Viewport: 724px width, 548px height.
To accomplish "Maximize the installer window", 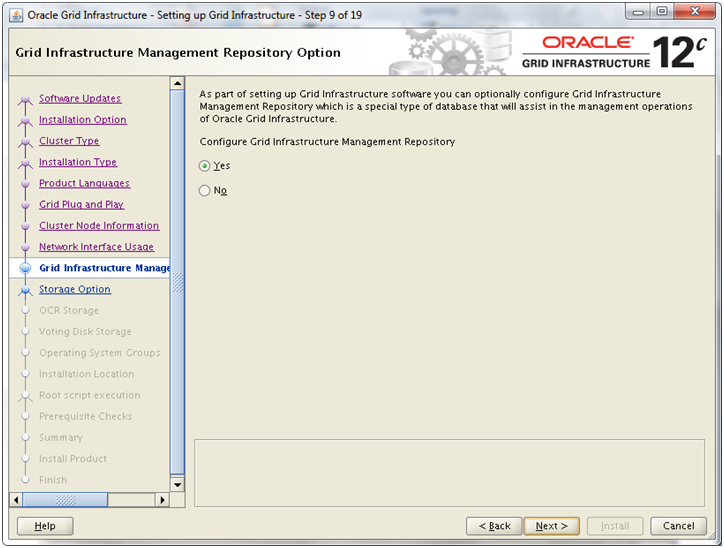I will coord(662,12).
